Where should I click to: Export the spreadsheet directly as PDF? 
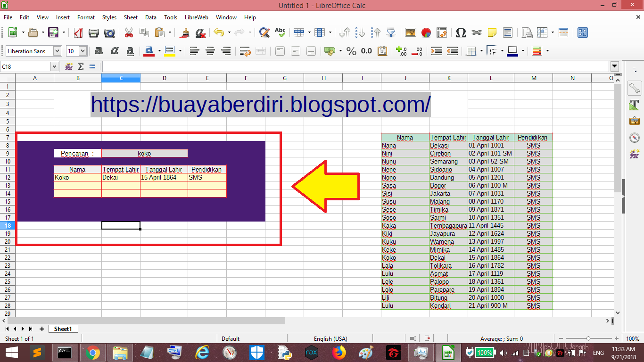[79, 32]
